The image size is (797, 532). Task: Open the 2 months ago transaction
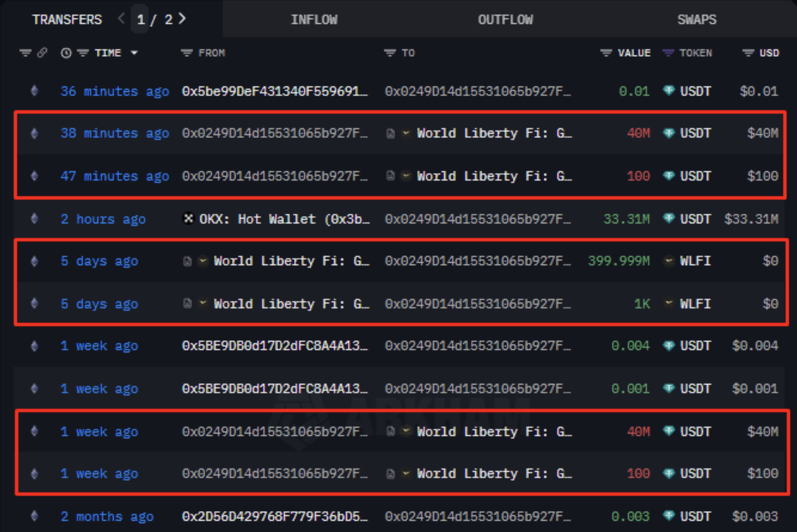(x=107, y=516)
